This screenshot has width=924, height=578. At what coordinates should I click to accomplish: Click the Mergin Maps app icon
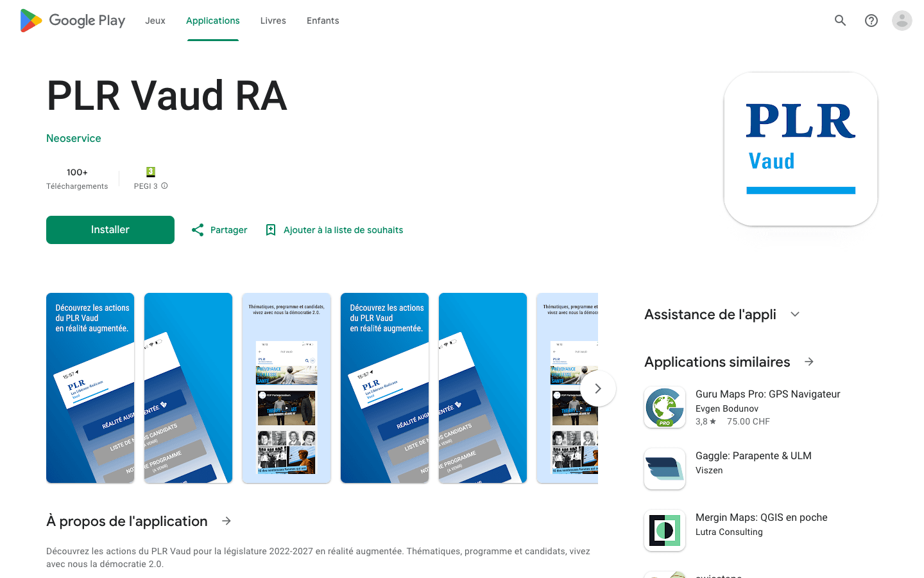pyautogui.click(x=664, y=530)
